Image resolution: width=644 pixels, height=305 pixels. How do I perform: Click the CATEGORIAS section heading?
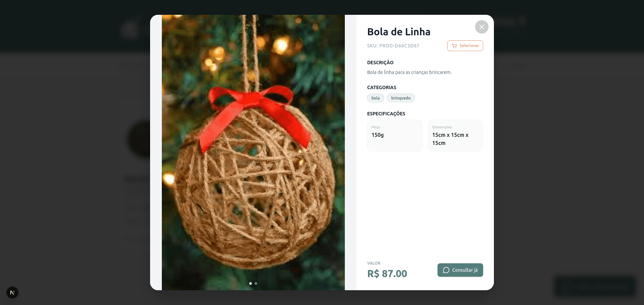(381, 87)
